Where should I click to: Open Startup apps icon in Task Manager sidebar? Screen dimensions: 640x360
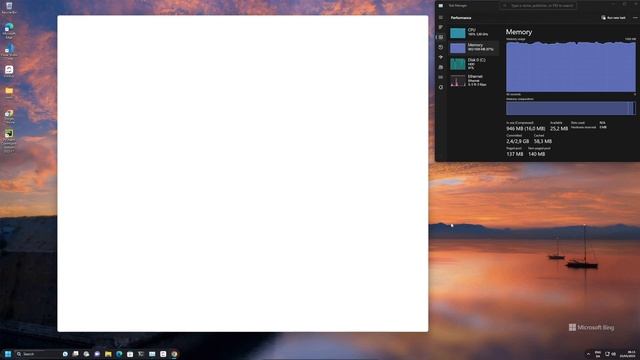[x=441, y=57]
